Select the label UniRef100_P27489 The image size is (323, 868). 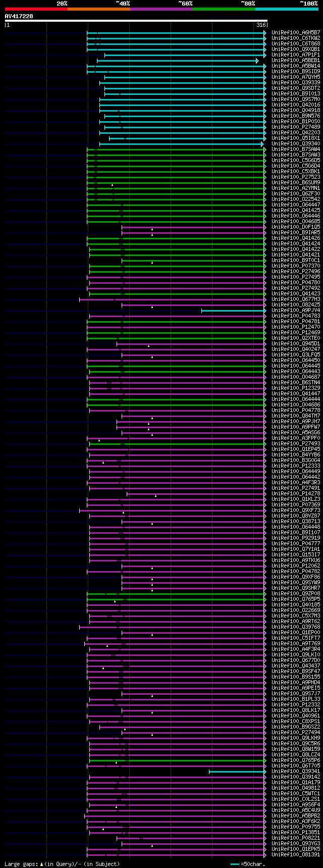[296, 127]
